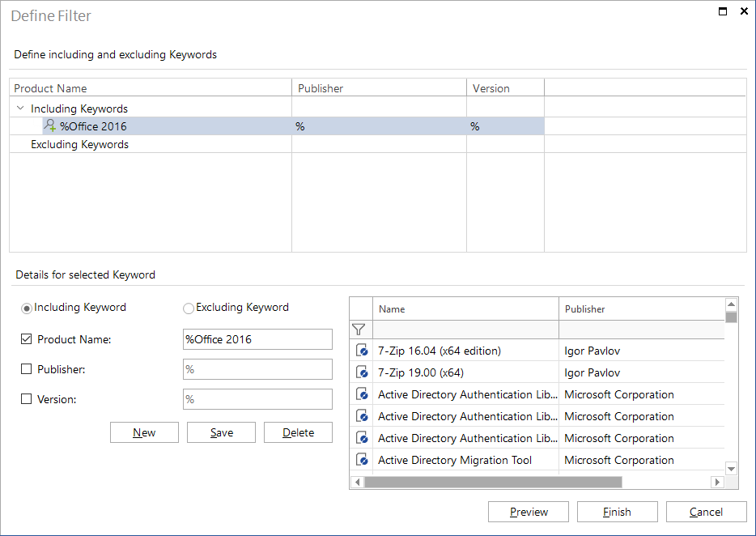Click the software icon for 7-Zip 16.04 (x64 edition)
Viewport: 756px width, 536px height.
pyautogui.click(x=362, y=351)
